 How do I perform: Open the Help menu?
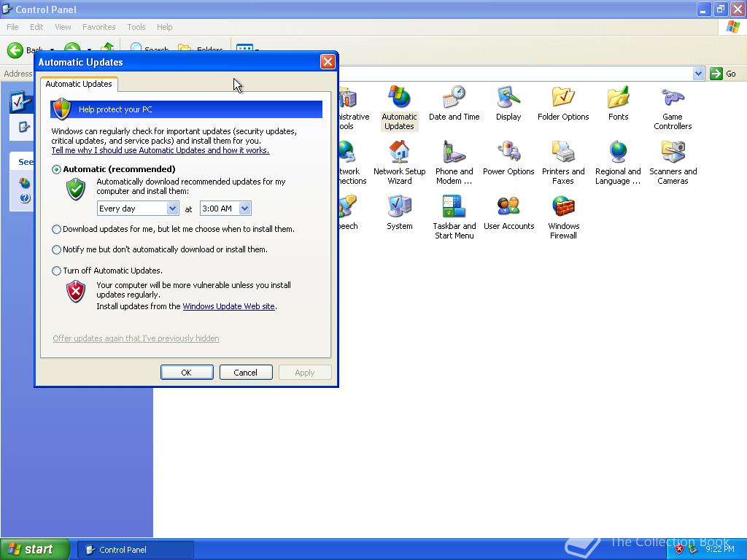(164, 27)
